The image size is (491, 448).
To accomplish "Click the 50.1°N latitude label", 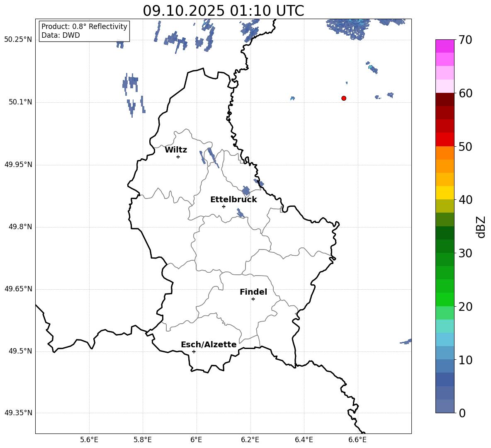I will 20,102.
